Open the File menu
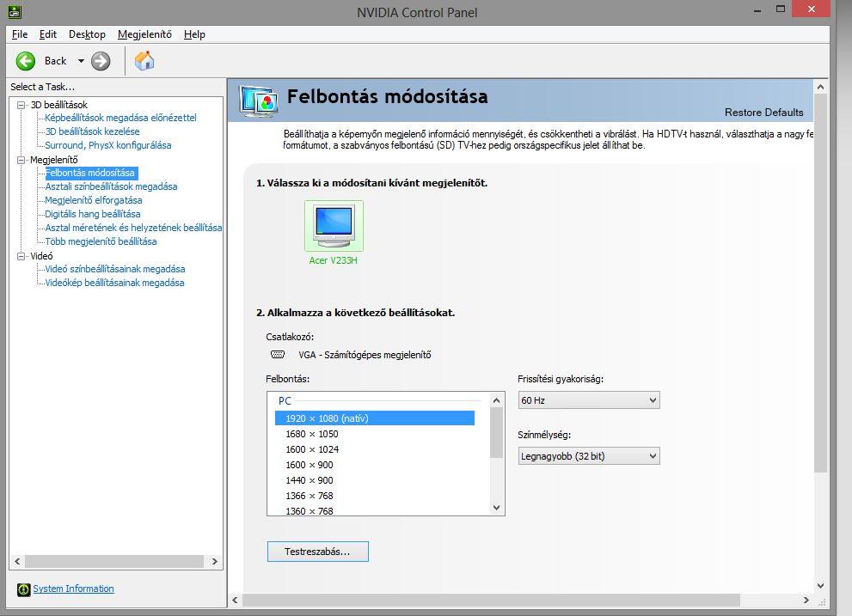The width and height of the screenshot is (852, 616). [20, 34]
